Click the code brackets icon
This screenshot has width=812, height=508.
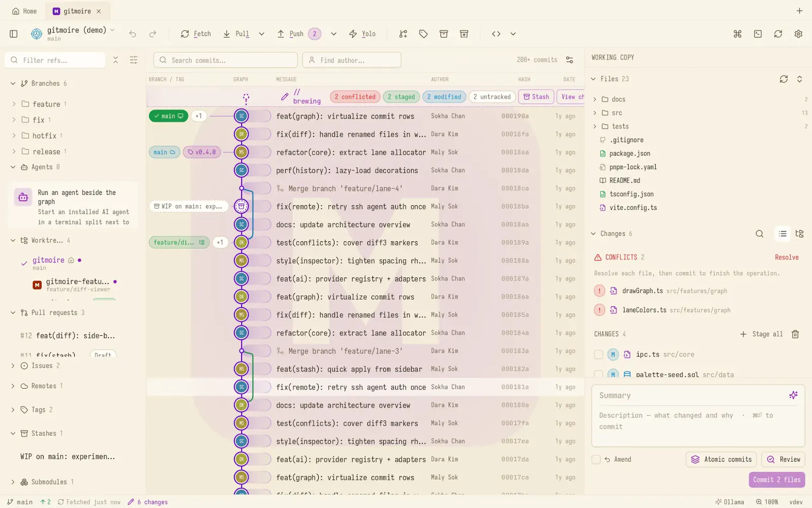[496, 34]
